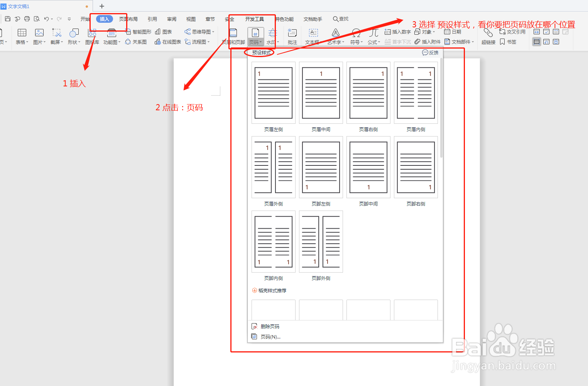
Task: Click 关系图 relationship diagram
Action: pyautogui.click(x=136, y=42)
